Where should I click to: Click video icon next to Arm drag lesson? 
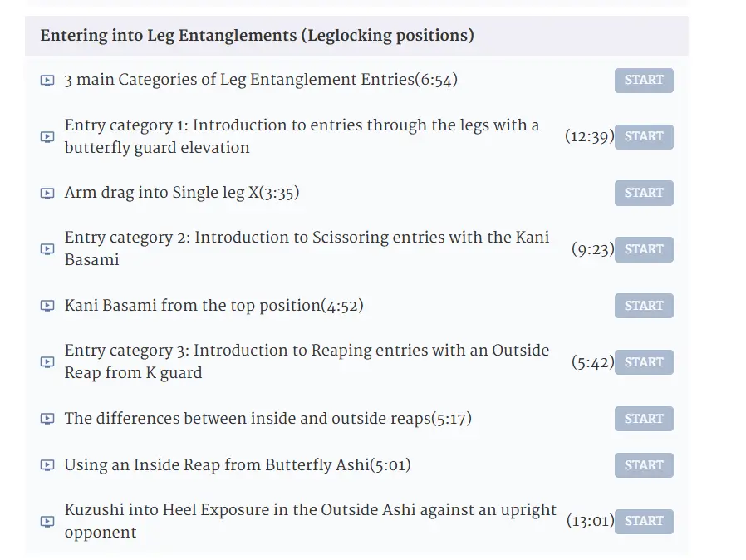pos(47,194)
